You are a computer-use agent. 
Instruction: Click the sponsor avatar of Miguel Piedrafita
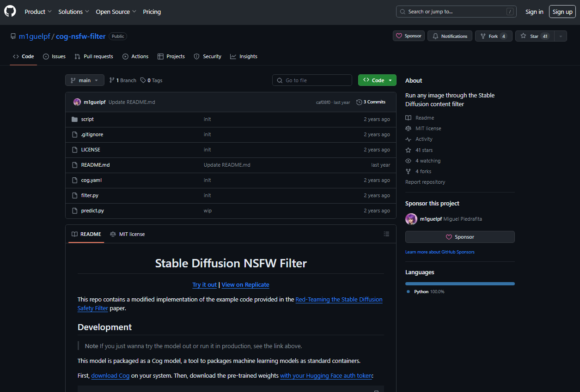[x=411, y=219]
